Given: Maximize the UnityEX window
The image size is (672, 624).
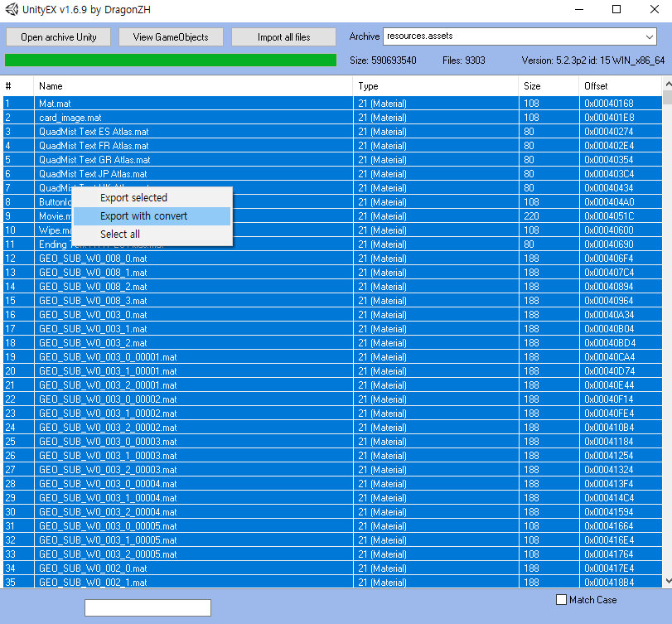Looking at the screenshot, I should click(616, 9).
